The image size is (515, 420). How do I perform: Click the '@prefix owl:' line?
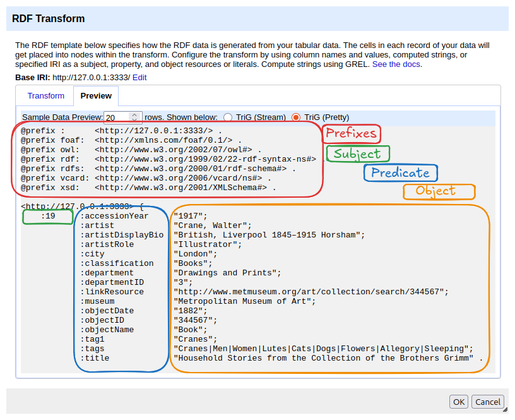(x=141, y=150)
